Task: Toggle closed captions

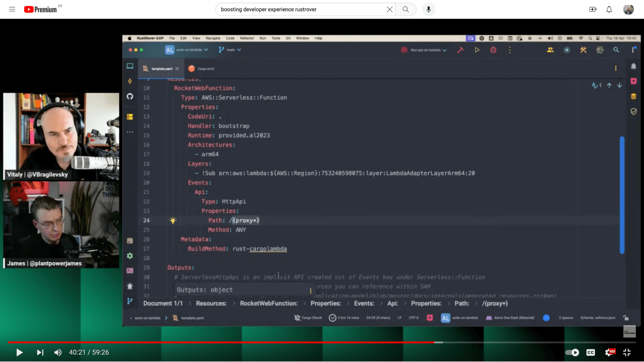Action: [x=591, y=352]
